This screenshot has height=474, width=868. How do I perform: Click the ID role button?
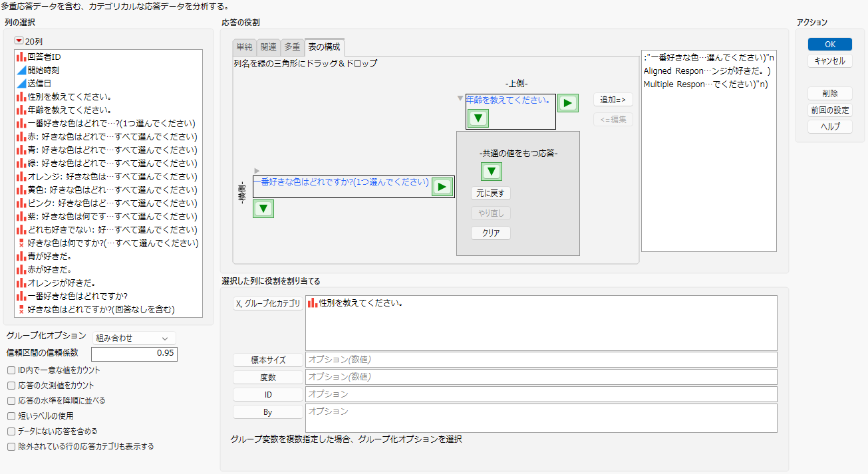coord(268,394)
